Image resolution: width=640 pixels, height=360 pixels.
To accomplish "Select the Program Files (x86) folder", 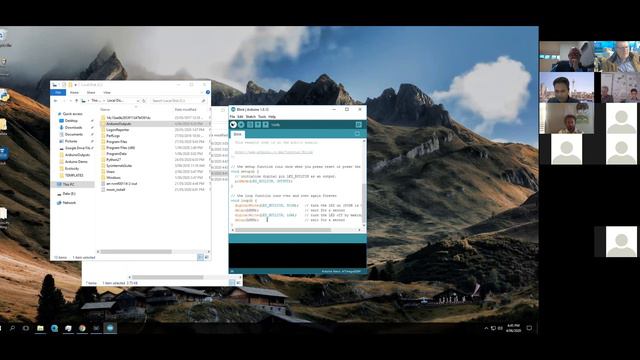I will (x=155, y=148).
